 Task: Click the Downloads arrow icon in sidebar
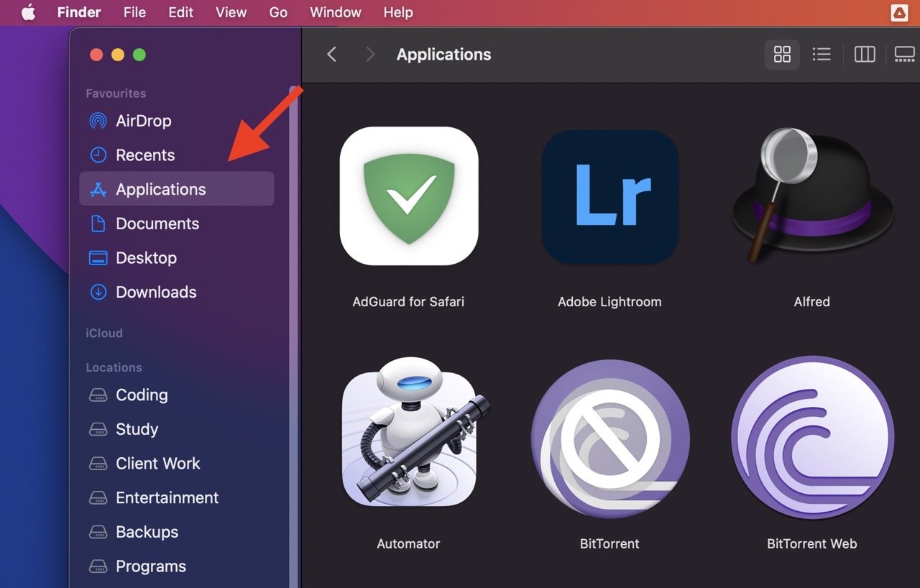(98, 292)
